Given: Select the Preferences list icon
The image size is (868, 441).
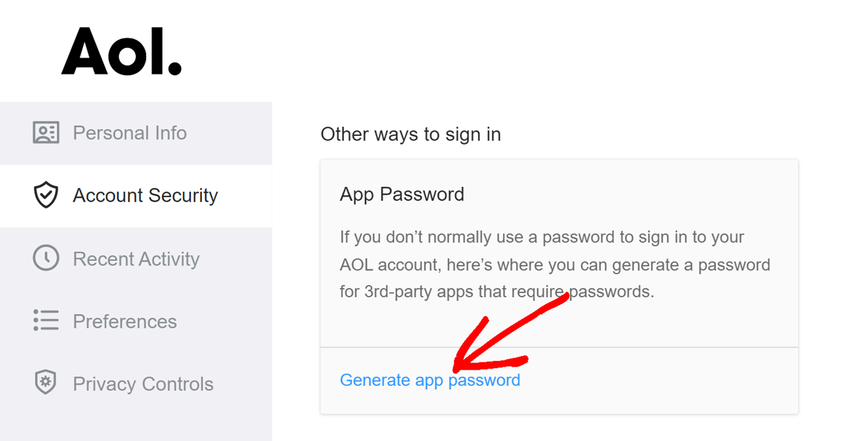Looking at the screenshot, I should pos(45,321).
